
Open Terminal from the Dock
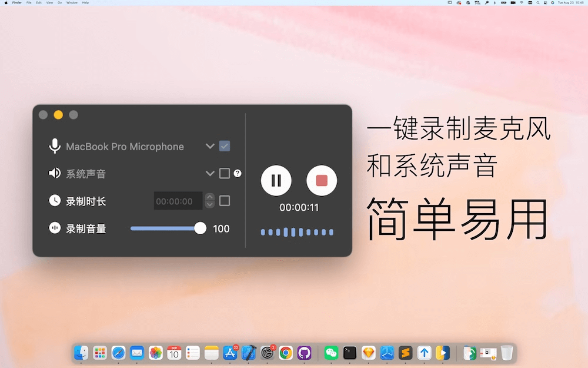pos(349,353)
